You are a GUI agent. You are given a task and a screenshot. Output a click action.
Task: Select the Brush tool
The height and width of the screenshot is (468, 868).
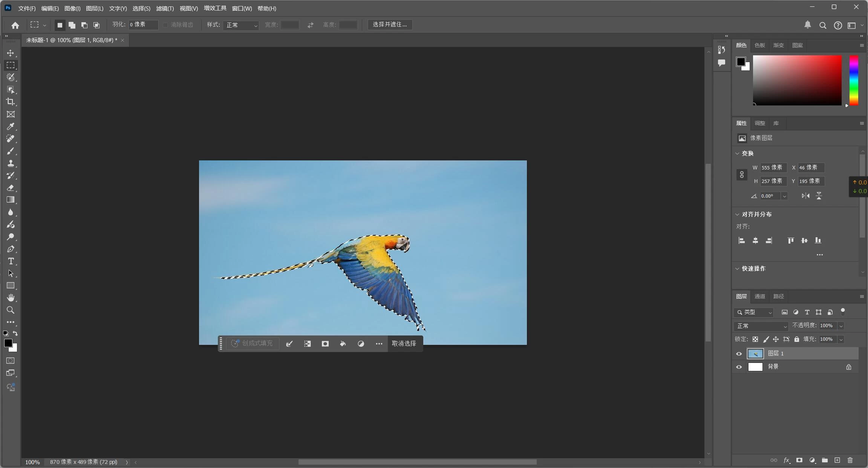(x=11, y=151)
